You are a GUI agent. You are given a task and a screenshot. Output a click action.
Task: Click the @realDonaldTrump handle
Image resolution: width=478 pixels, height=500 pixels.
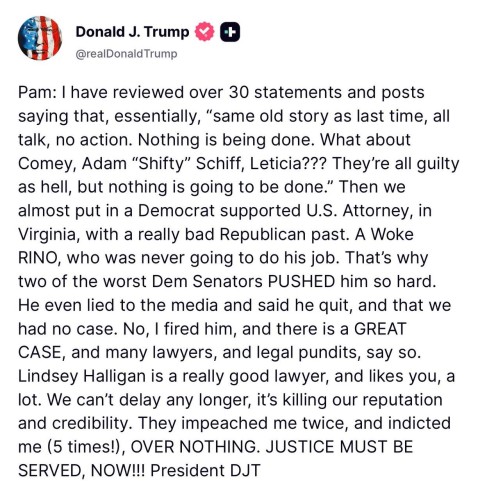click(x=127, y=54)
